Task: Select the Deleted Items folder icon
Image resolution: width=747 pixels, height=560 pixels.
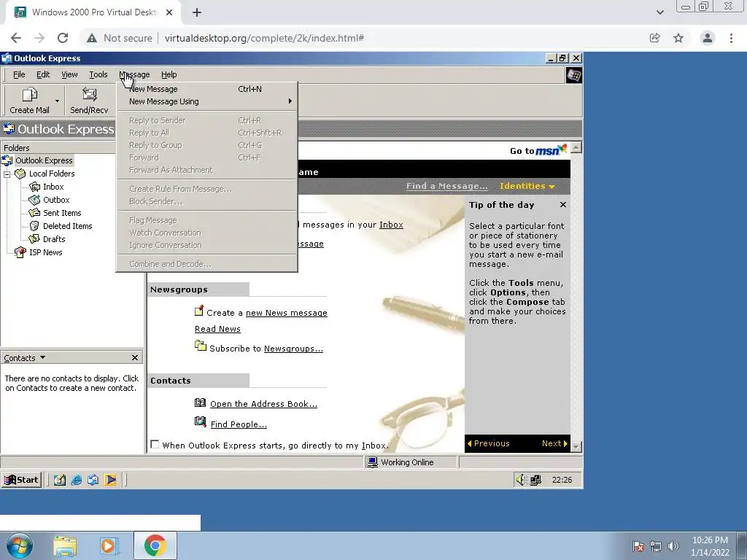Action: (x=35, y=226)
